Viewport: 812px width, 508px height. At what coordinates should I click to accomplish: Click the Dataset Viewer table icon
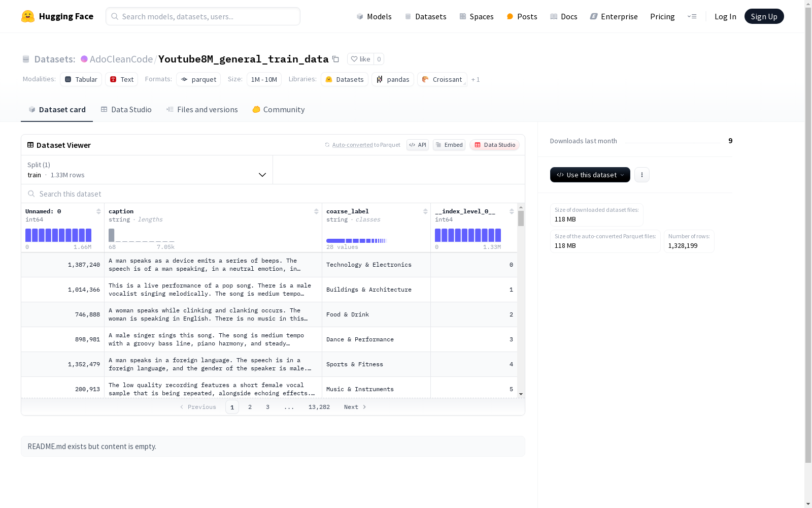click(x=30, y=145)
